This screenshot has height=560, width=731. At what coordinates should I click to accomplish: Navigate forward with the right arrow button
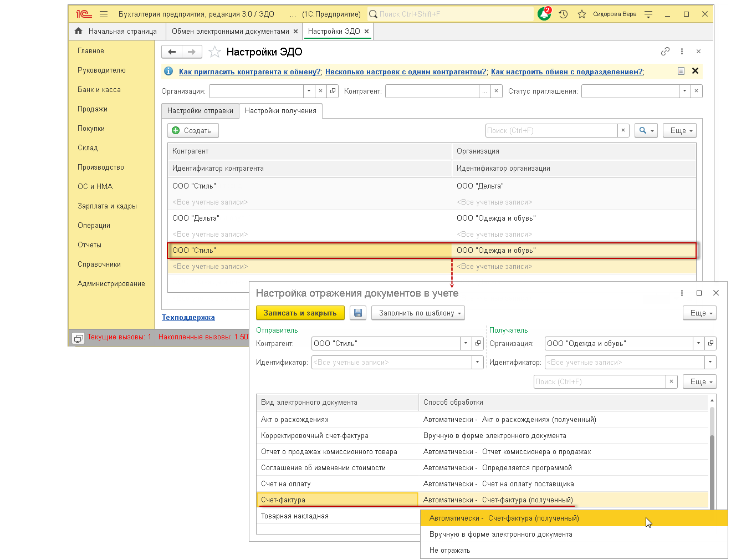pos(192,52)
